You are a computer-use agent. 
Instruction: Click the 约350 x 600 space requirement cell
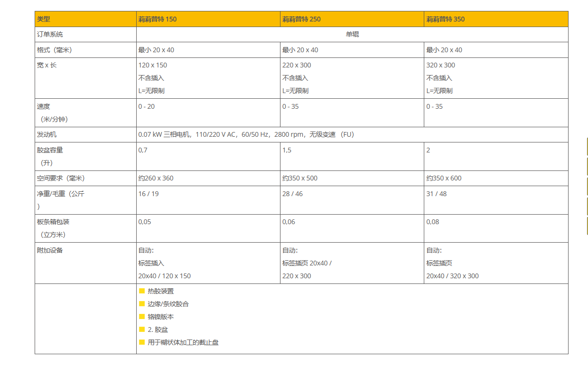444,178
